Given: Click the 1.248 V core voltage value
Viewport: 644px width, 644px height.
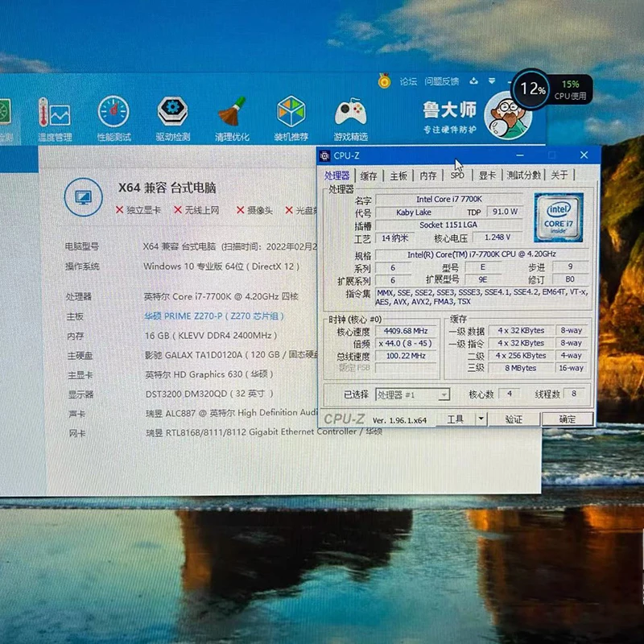Looking at the screenshot, I should tap(497, 237).
